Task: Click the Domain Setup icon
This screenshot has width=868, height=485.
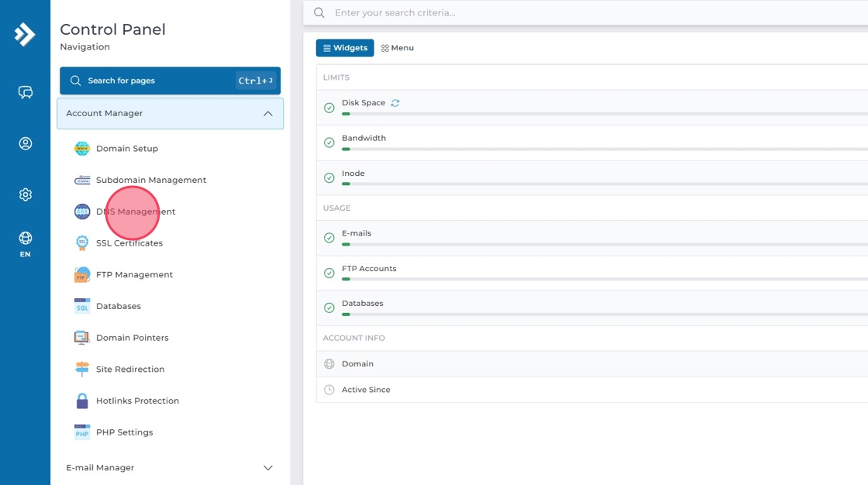Action: [82, 149]
